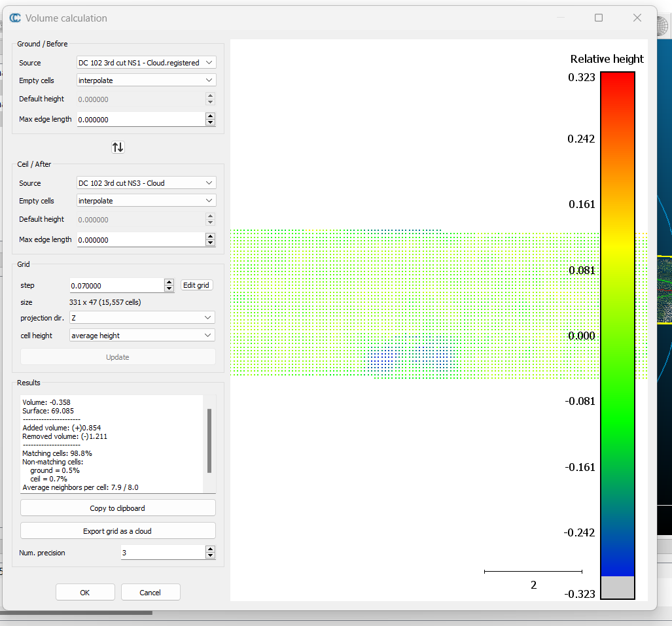
Task: Open the Ground source cloud dropdown
Action: point(146,63)
